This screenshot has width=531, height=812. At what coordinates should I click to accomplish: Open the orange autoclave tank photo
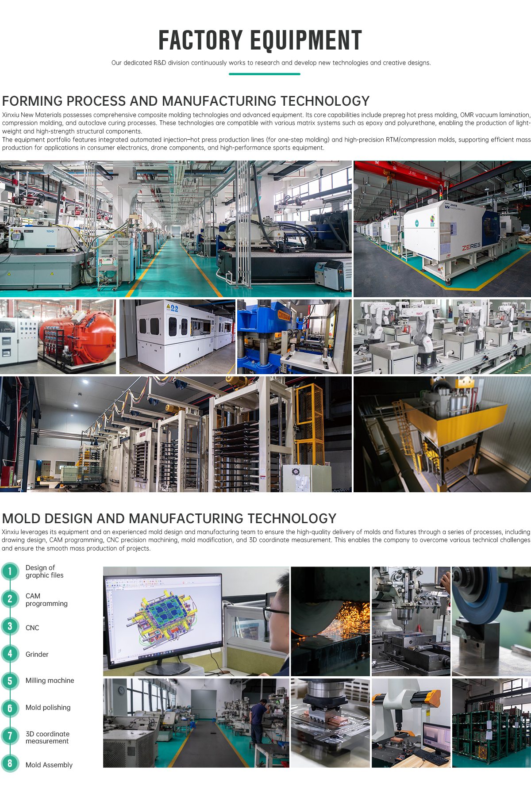click(58, 337)
